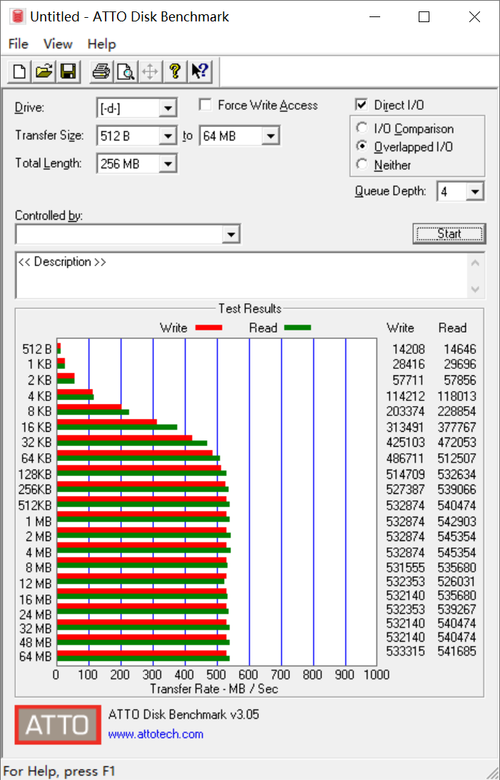Choose the Neither radio option

coord(362,165)
